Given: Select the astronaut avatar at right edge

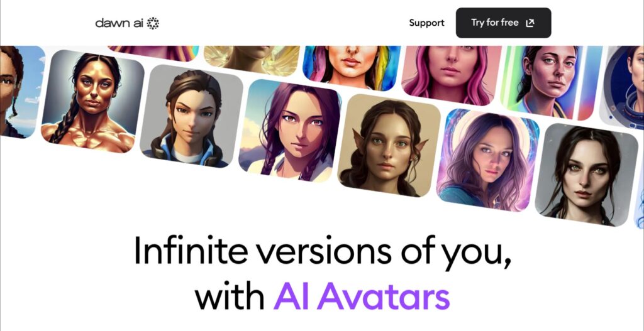Looking at the screenshot, I should pos(622,87).
